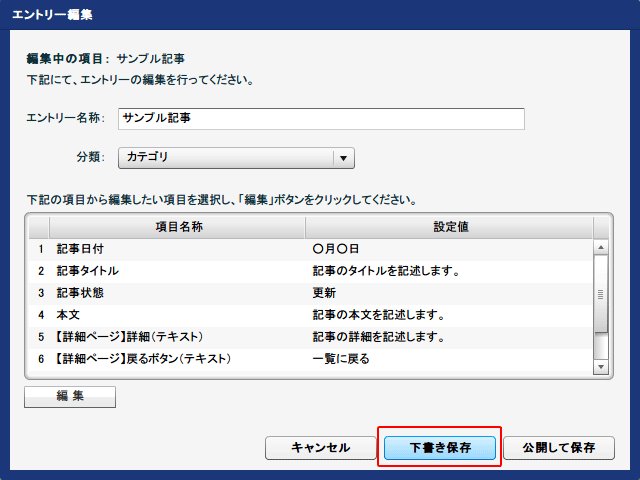The image size is (640, 480).
Task: Click the 公開して保存 button
Action: (x=558, y=447)
